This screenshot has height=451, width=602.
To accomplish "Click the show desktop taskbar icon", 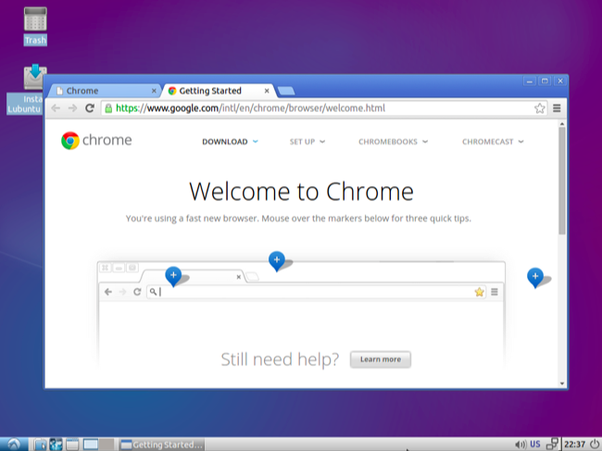I will coord(72,444).
